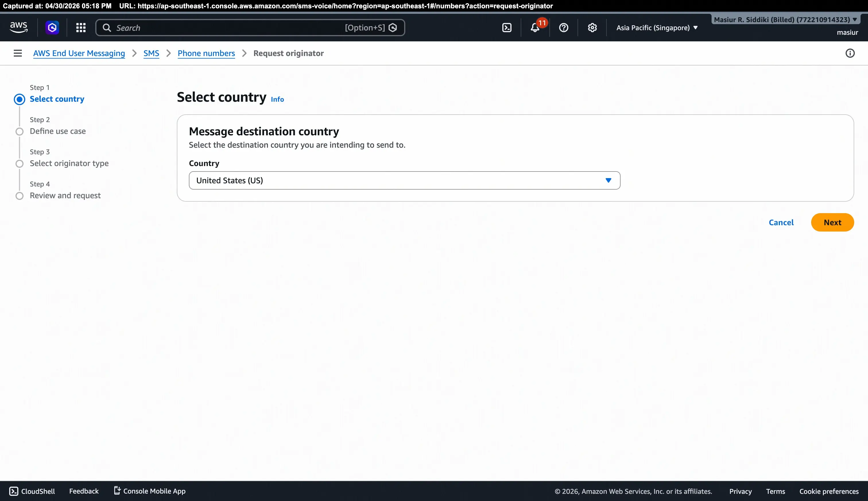
Task: Go to SMS breadcrumb
Action: [x=151, y=53]
